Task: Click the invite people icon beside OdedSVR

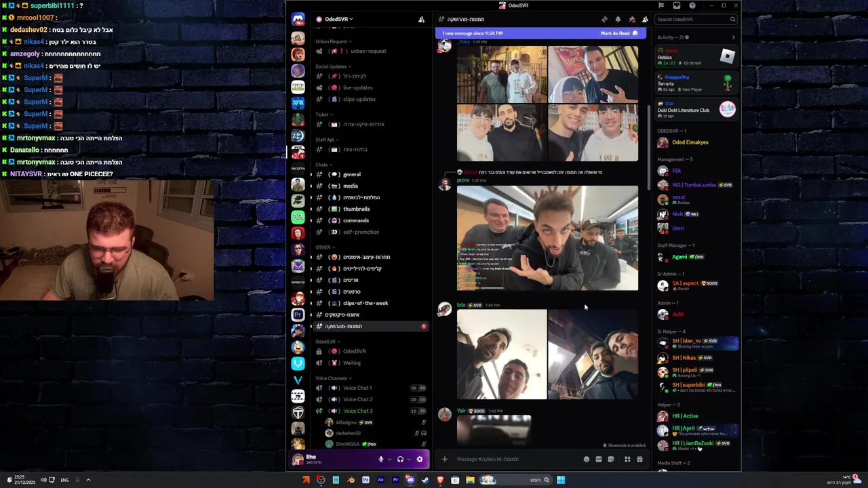Action: [421, 20]
